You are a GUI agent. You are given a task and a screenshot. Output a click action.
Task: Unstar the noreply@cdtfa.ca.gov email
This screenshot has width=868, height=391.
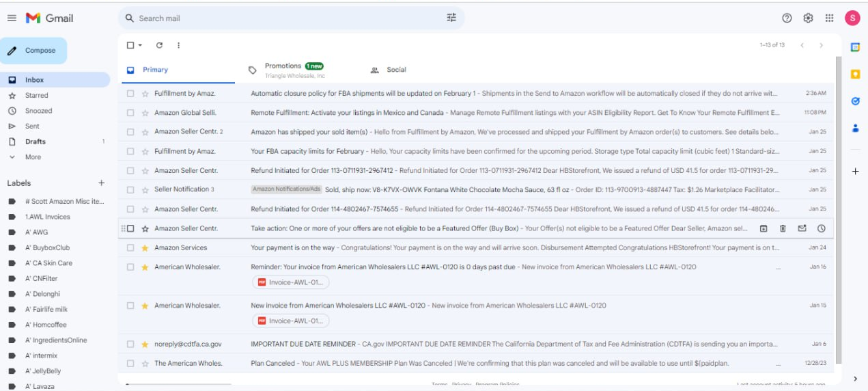pos(145,345)
